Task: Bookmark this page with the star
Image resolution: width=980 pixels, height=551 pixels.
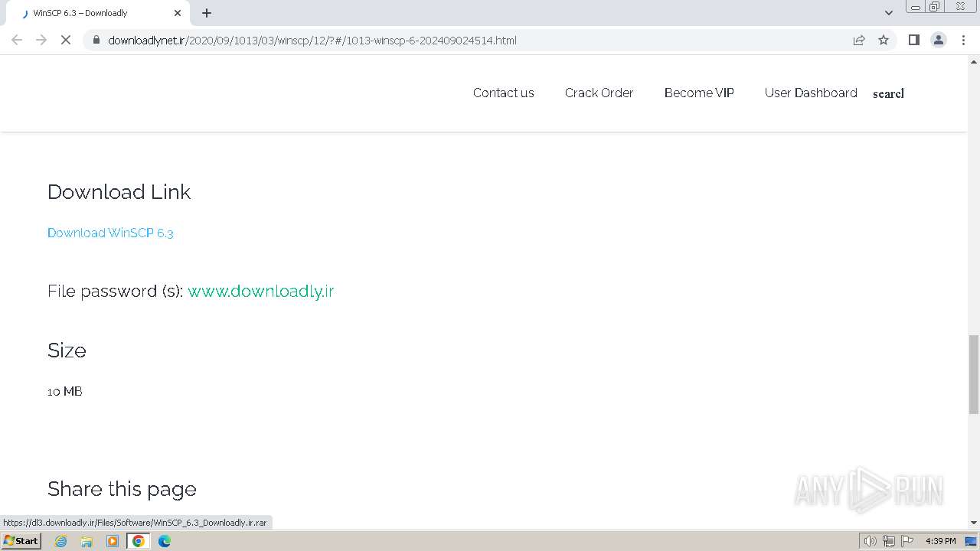Action: coord(884,40)
